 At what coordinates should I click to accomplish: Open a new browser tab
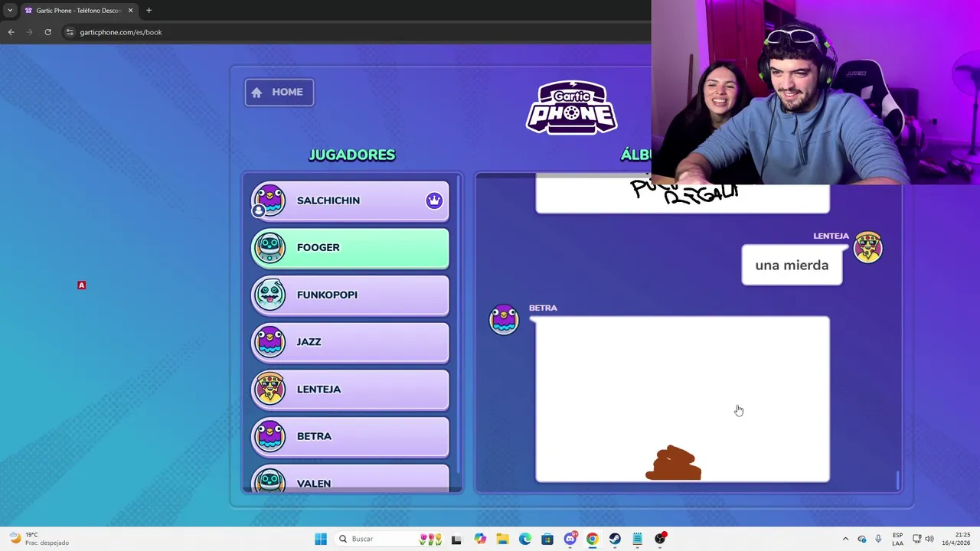tap(149, 11)
